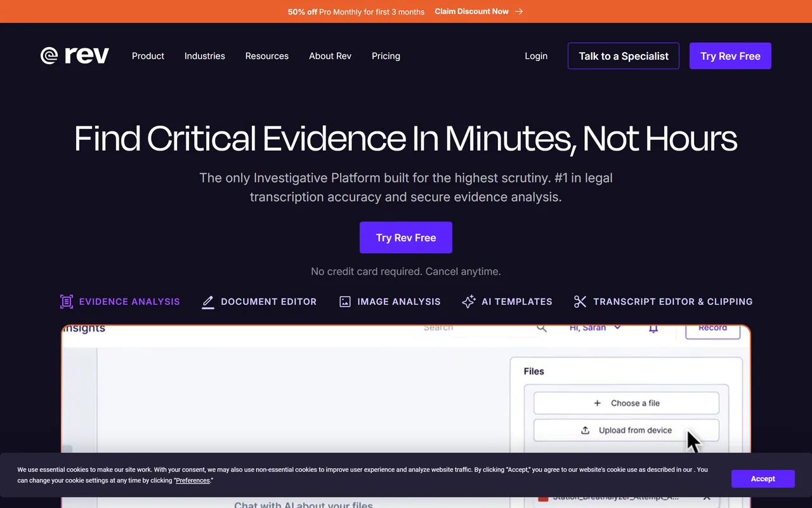This screenshot has height=508, width=812.
Task: Click the demo search magnifier icon
Action: (541, 328)
